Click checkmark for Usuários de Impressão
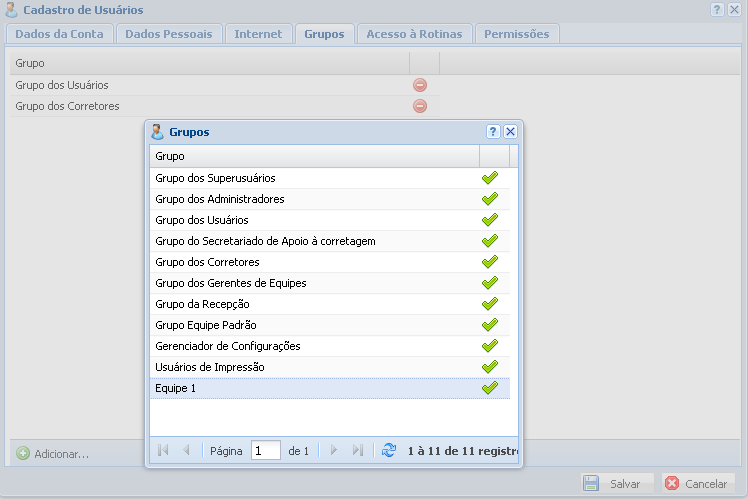This screenshot has height=499, width=748. 490,367
